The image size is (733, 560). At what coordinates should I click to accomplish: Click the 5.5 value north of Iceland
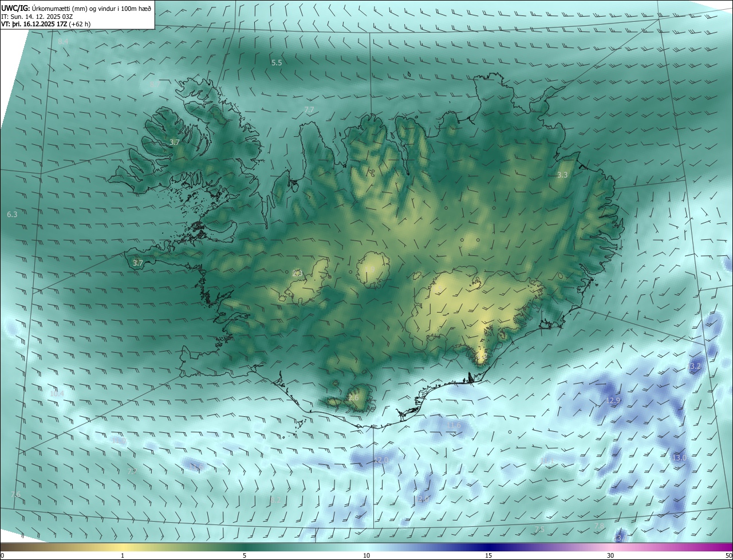coord(277,62)
